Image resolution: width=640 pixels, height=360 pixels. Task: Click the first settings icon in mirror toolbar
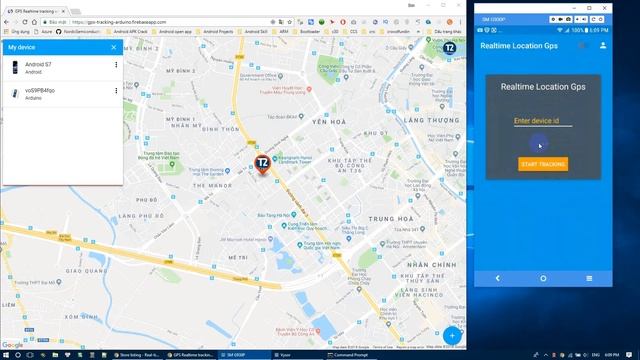coord(553,19)
